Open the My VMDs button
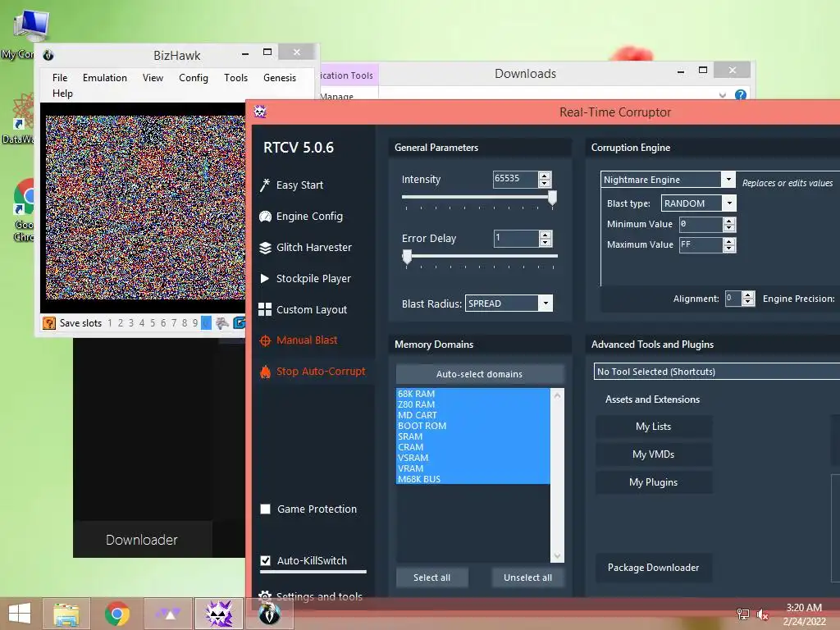Viewport: 840px width, 630px height. (654, 454)
